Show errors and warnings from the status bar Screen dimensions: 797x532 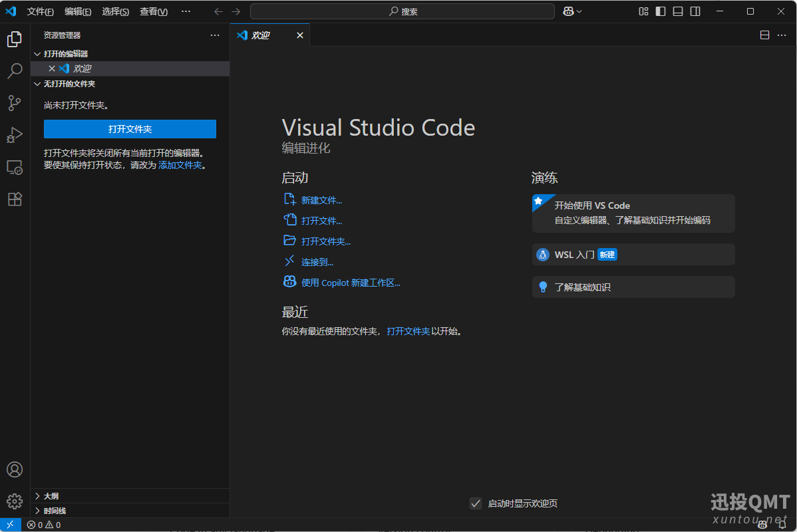[44, 525]
